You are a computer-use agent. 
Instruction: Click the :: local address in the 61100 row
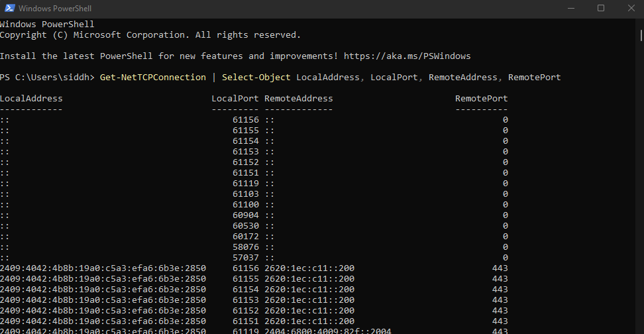pyautogui.click(x=5, y=205)
